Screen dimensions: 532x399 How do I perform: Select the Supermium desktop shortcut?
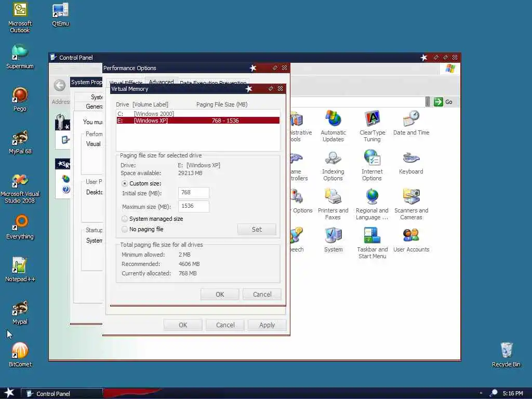(x=20, y=57)
